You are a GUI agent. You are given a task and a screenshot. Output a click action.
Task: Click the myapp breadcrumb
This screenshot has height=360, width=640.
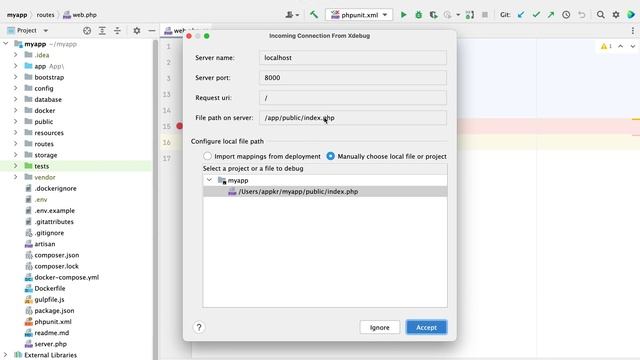point(17,15)
